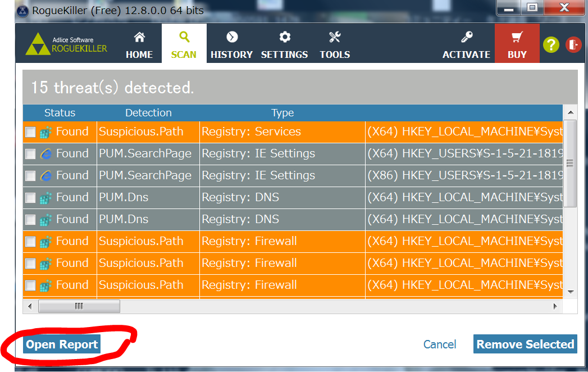
Task: Click the horizontal scrollbar thumb
Action: pos(79,306)
